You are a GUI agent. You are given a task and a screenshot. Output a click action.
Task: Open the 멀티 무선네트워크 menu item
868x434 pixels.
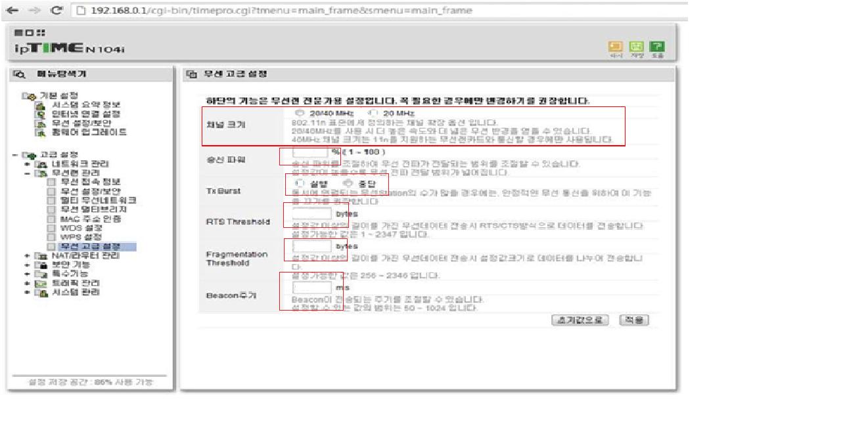tap(98, 200)
